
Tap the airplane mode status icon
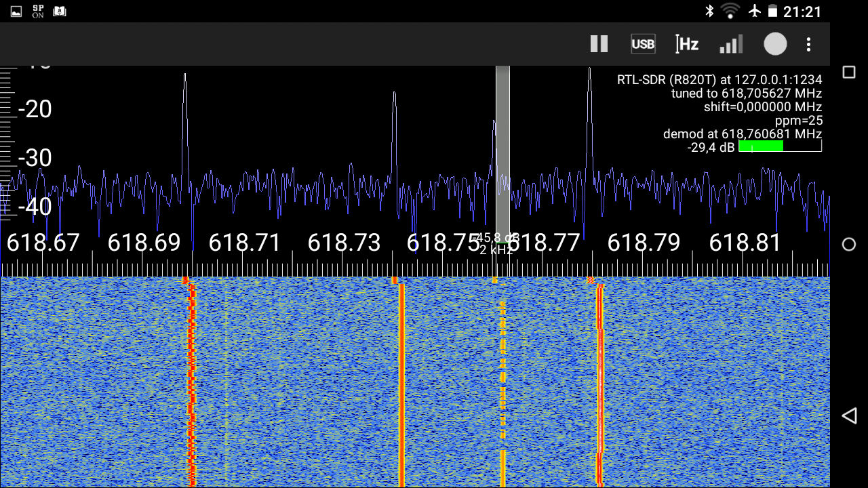(754, 11)
